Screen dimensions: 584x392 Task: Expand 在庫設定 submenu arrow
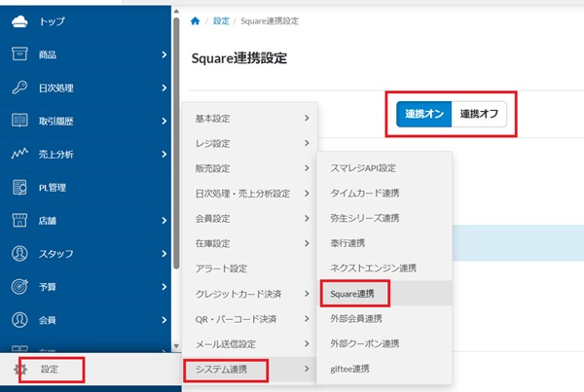[307, 243]
